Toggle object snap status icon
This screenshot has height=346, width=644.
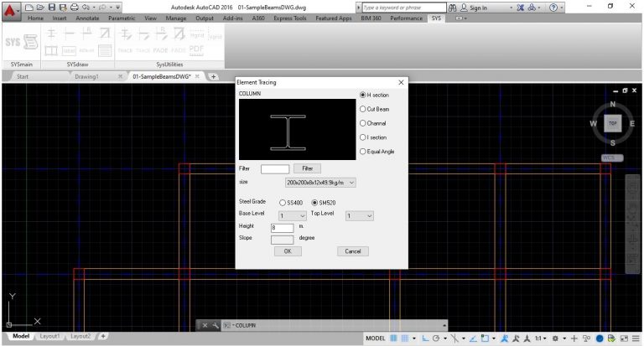[x=485, y=338]
